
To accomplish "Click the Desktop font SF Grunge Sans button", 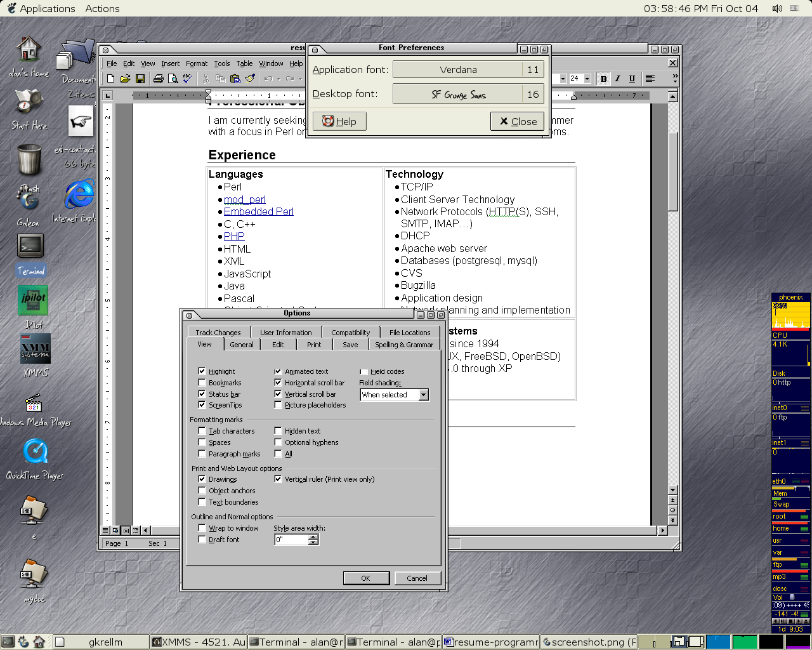I will pyautogui.click(x=458, y=94).
